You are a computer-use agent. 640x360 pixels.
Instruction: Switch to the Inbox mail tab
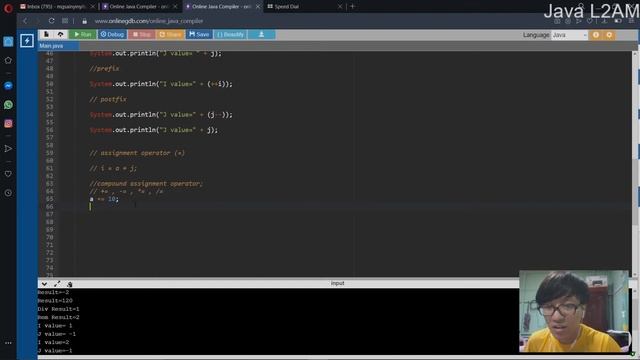click(x=57, y=7)
